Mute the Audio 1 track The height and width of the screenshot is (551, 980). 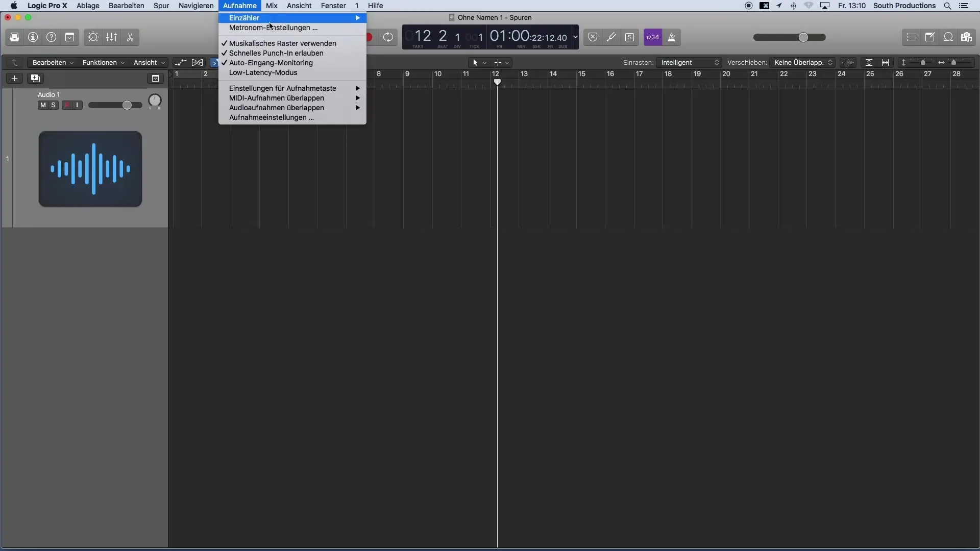[43, 105]
